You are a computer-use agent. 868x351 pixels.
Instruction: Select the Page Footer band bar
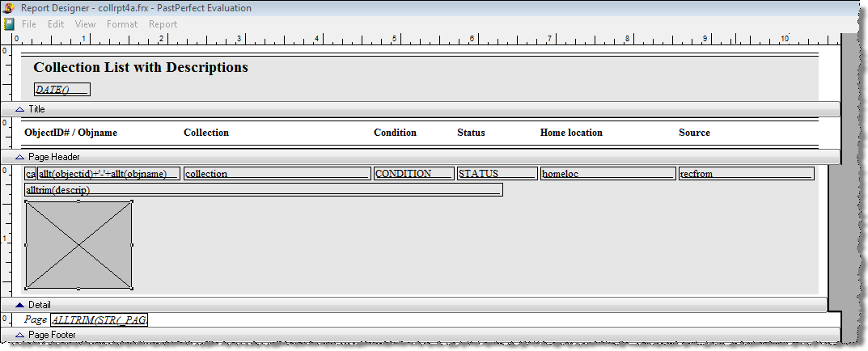(x=420, y=334)
